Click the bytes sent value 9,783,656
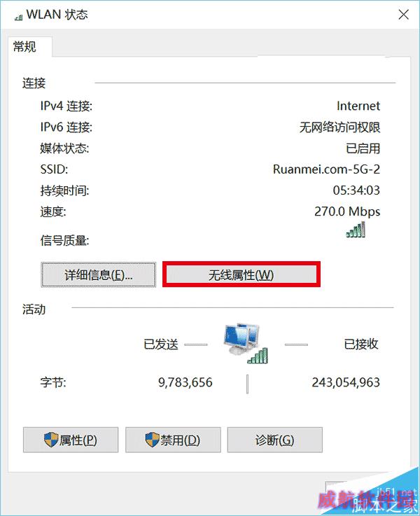 click(185, 382)
